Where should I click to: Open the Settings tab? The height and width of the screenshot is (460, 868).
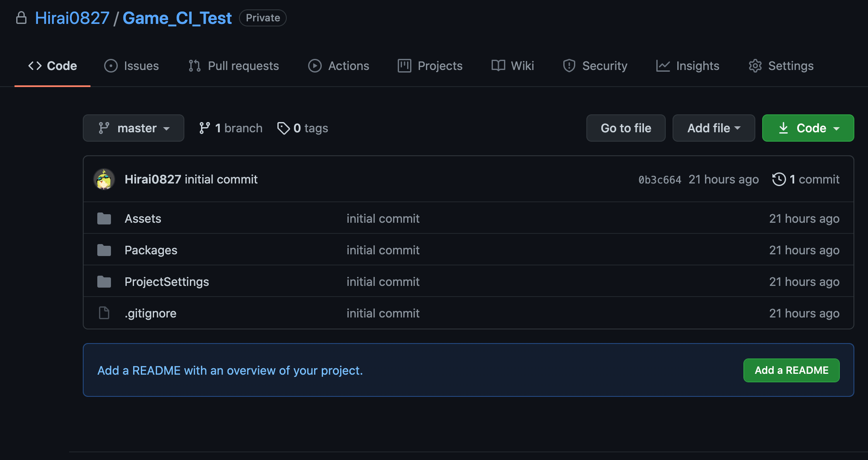click(x=781, y=66)
